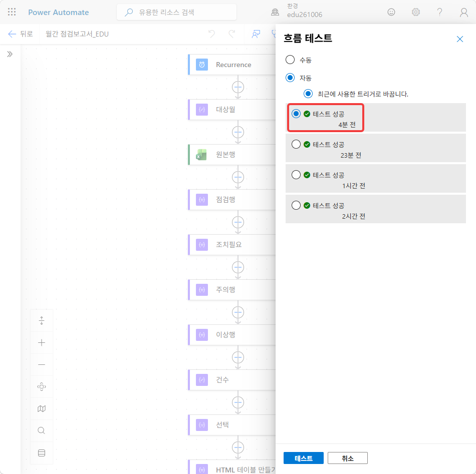Choose the test run from 4분 전
This screenshot has width=476, height=474.
296,114
